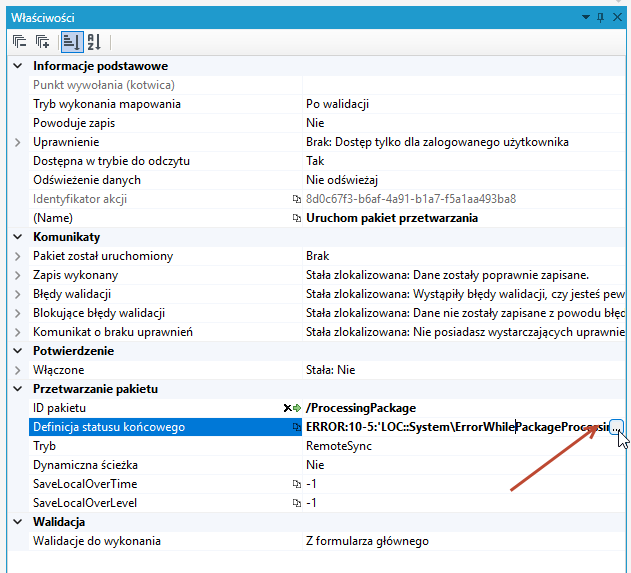Expand Komunikat o braku uprawnień row

[x=18, y=332]
